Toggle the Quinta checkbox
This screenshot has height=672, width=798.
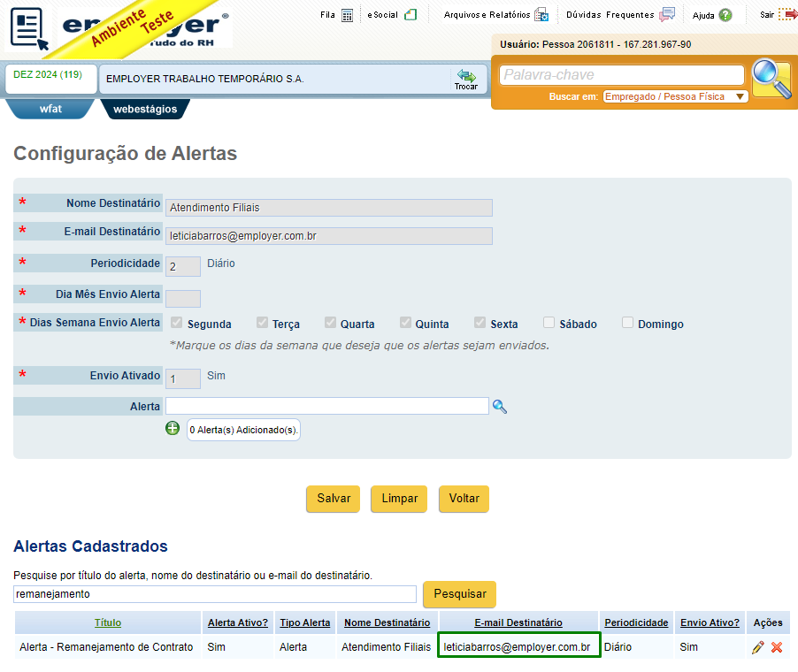pyautogui.click(x=405, y=323)
